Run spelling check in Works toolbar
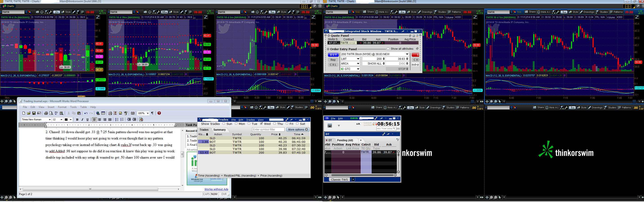Image resolution: width=644 pixels, height=202 pixels. pos(56,113)
